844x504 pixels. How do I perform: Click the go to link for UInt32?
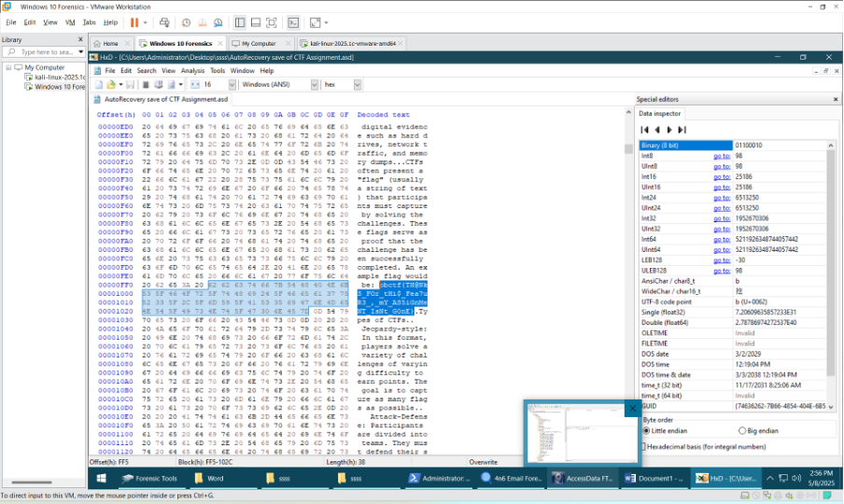point(722,229)
